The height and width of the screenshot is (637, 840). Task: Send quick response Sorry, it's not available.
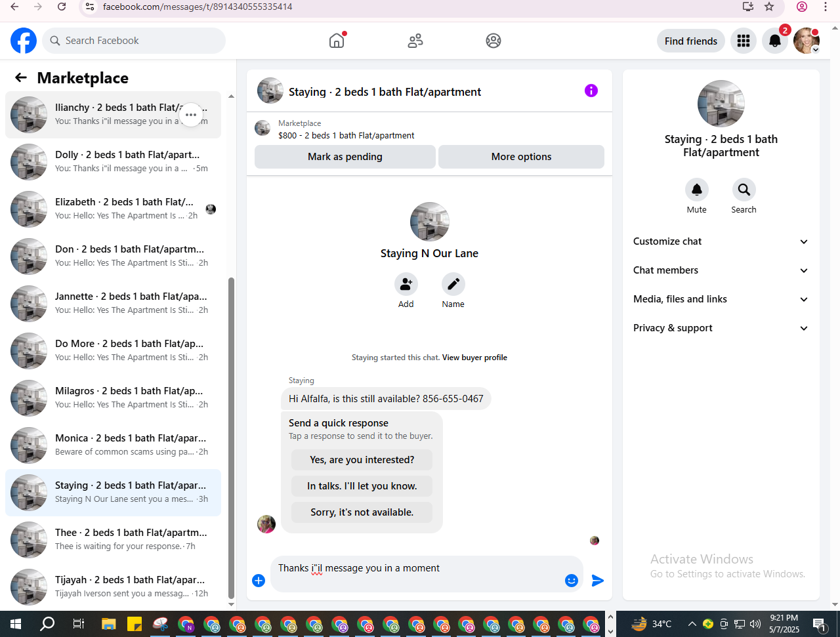coord(362,512)
